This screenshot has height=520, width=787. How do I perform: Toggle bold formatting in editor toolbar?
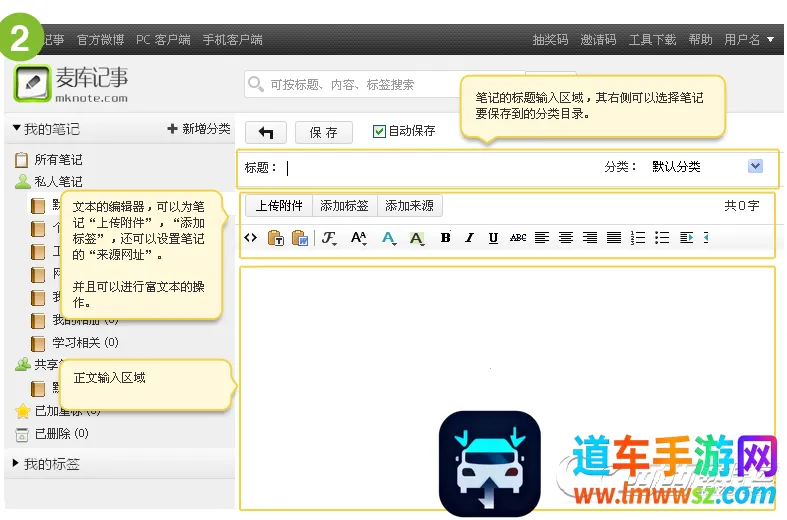point(445,238)
